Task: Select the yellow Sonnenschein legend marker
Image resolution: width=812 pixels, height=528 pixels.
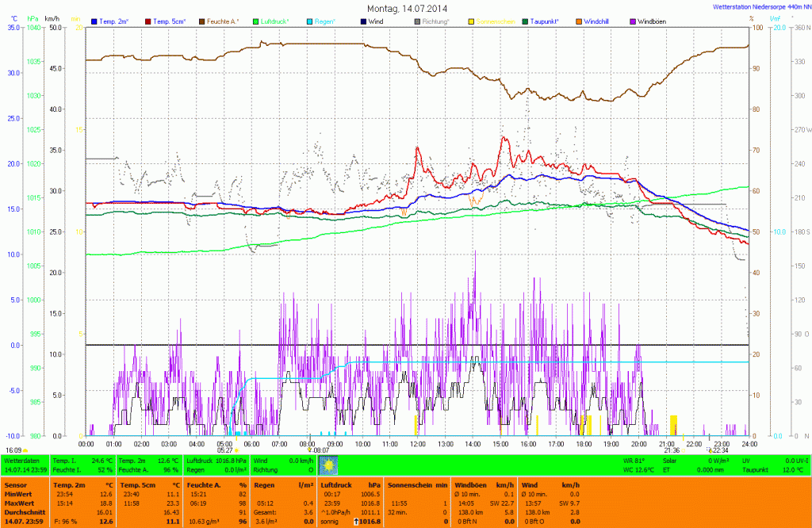Action: point(473,21)
